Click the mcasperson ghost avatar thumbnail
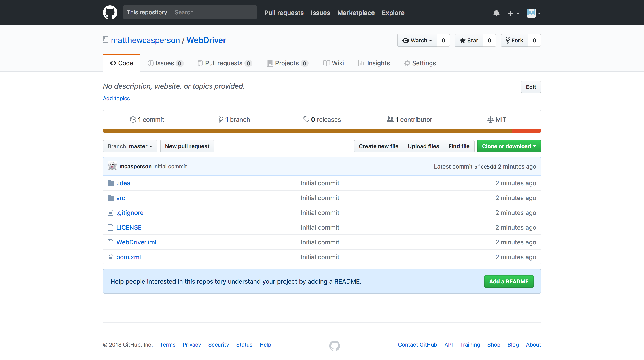Viewport: 644px width, 360px height. (x=112, y=166)
